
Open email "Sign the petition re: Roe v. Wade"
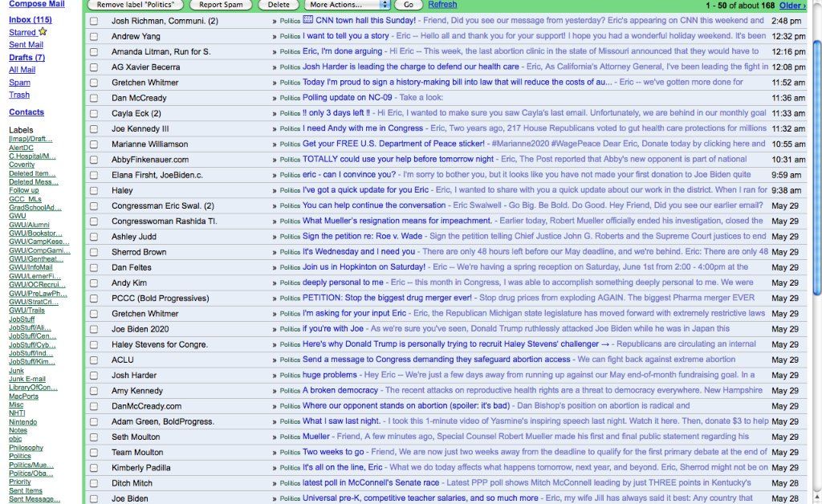tap(362, 236)
